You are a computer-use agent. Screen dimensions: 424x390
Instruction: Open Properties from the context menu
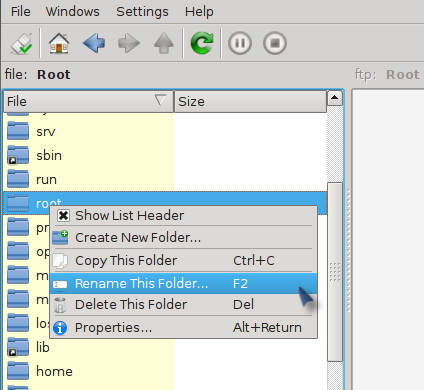tap(183, 328)
